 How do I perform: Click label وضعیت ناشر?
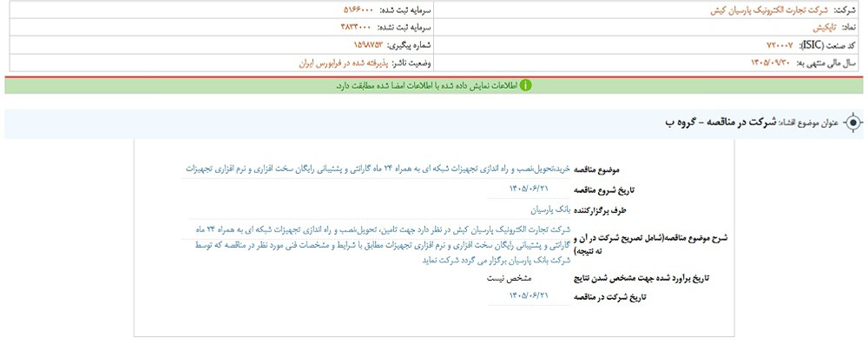(411, 63)
